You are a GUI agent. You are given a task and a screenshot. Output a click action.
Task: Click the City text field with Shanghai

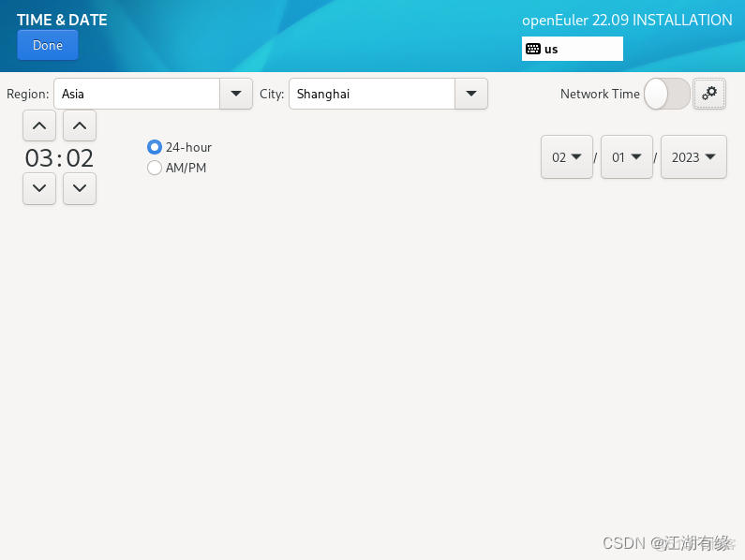(x=372, y=94)
